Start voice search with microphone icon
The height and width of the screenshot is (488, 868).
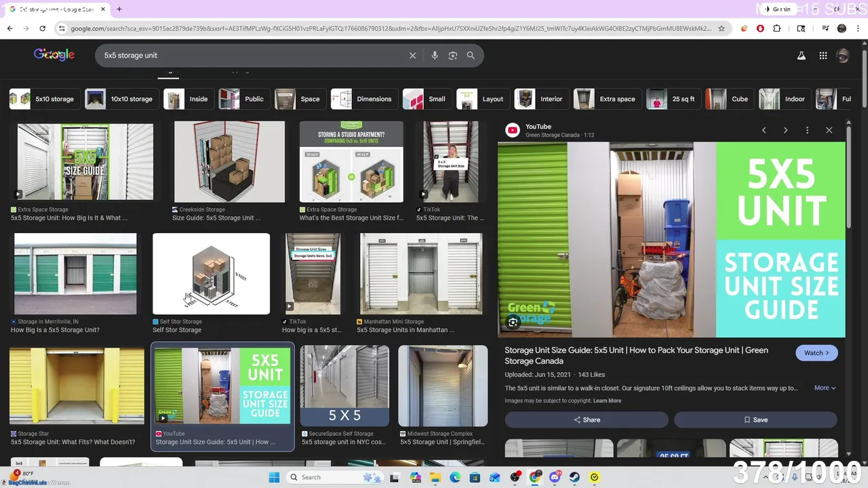(x=435, y=56)
